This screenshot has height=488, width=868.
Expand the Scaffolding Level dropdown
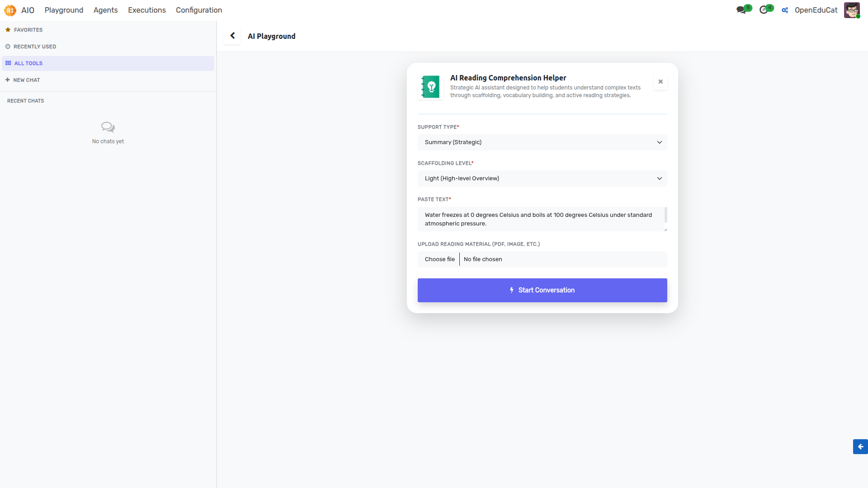[542, 178]
